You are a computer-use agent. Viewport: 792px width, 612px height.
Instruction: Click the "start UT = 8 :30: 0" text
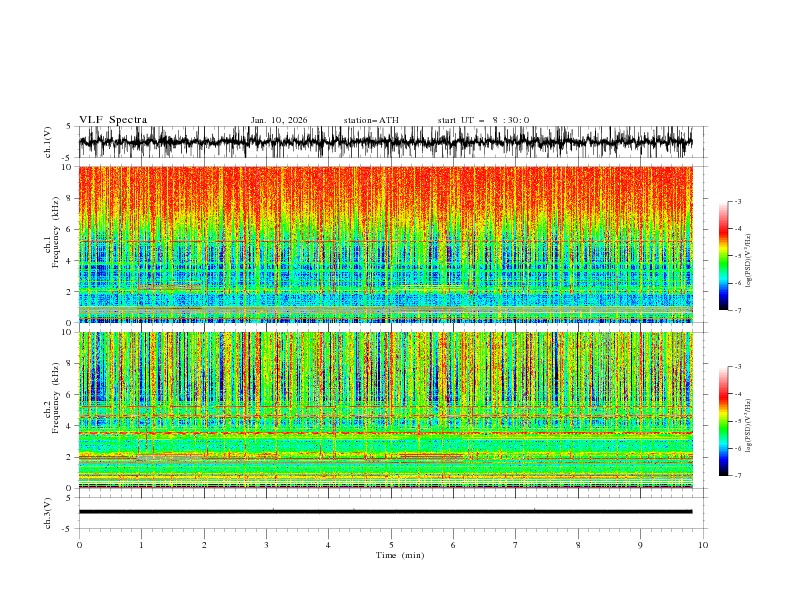click(x=483, y=120)
